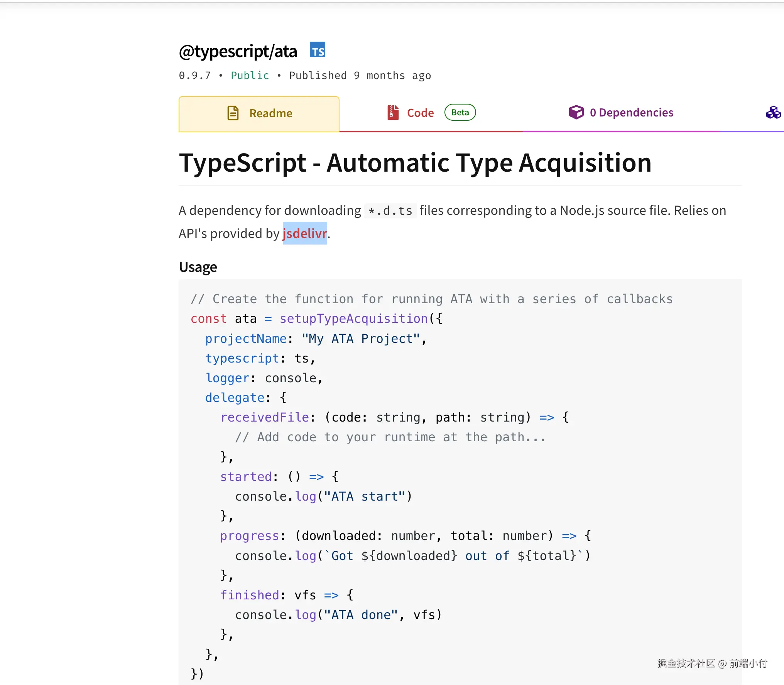Click the Readme document icon
784x685 pixels.
(233, 113)
